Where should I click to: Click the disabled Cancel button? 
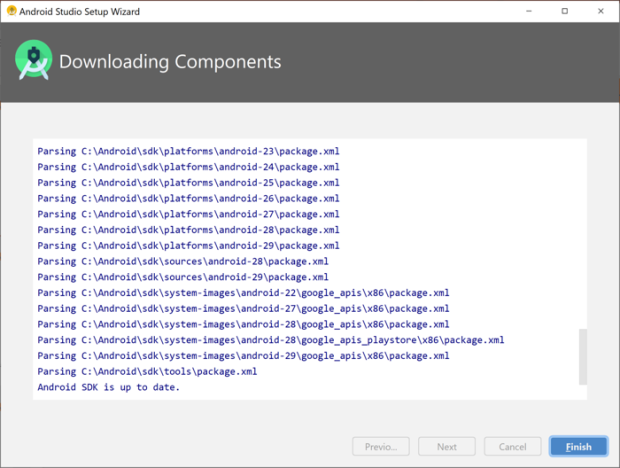(x=512, y=447)
